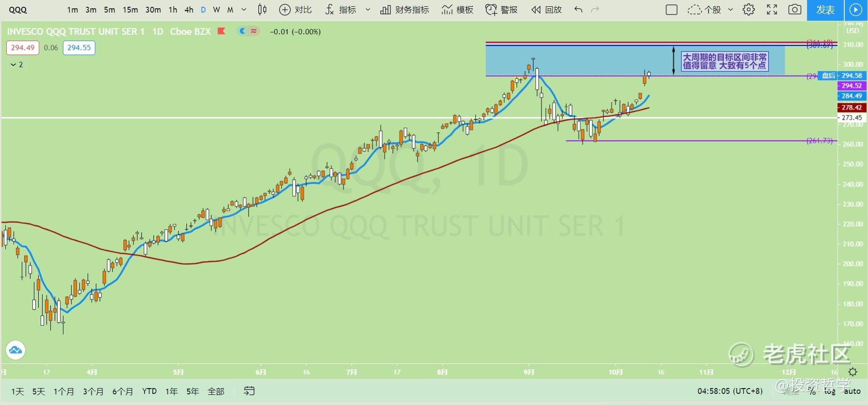Select the 1h timeframe
The height and width of the screenshot is (405, 868).
coord(173,10)
